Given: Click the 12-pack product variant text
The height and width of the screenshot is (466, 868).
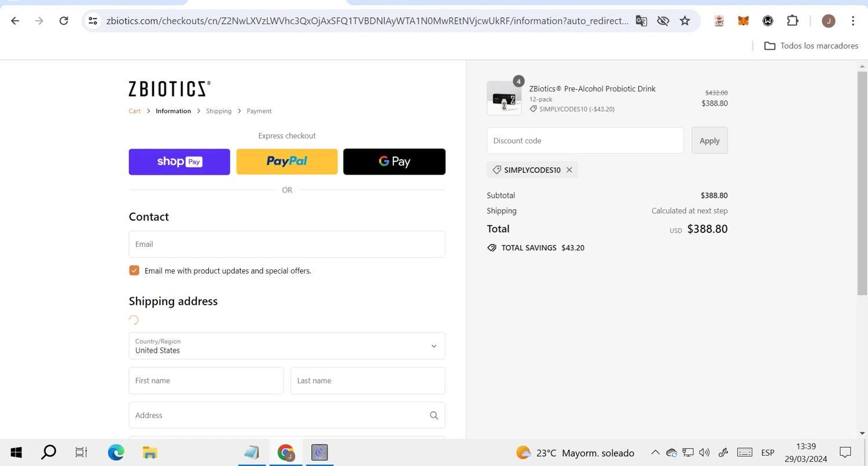Looking at the screenshot, I should tap(541, 99).
